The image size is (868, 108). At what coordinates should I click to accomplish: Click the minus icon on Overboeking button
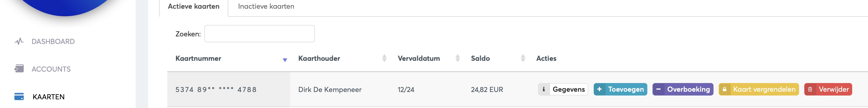(x=658, y=89)
